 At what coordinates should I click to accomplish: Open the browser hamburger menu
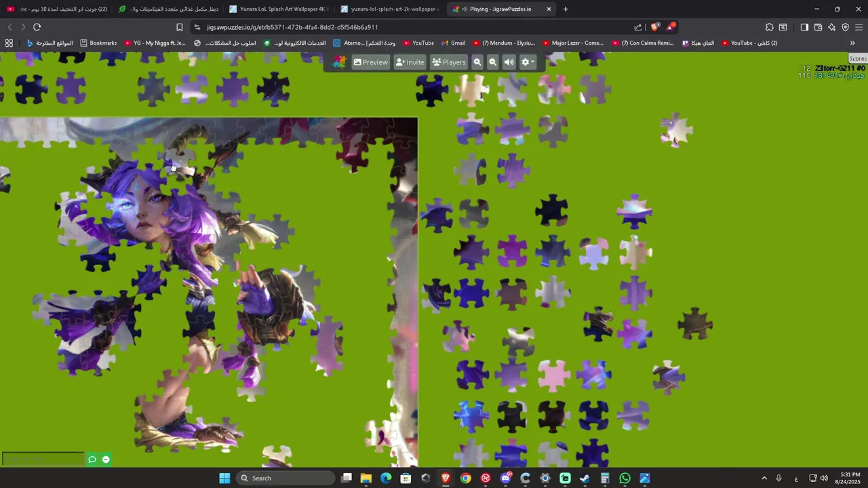pos(859,27)
